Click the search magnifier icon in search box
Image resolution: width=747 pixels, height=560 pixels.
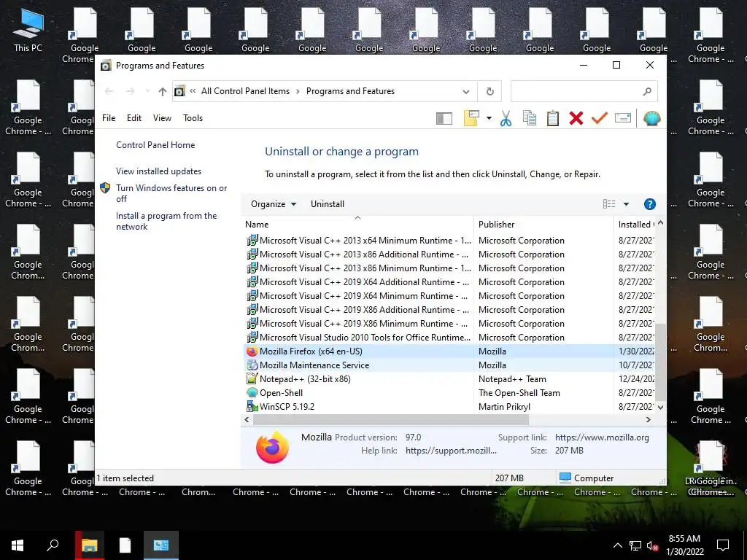[x=647, y=91]
